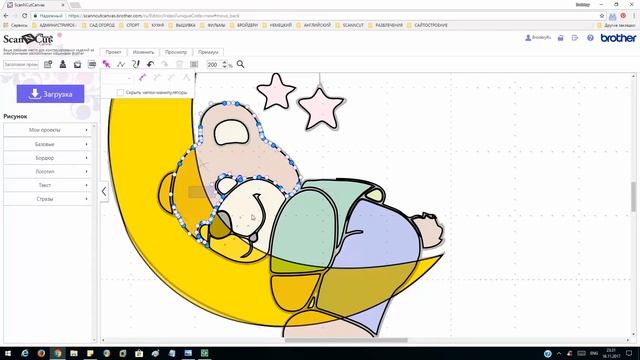Click the browser reload icon
The height and width of the screenshot is (360, 640).
pyautogui.click(x=24, y=16)
